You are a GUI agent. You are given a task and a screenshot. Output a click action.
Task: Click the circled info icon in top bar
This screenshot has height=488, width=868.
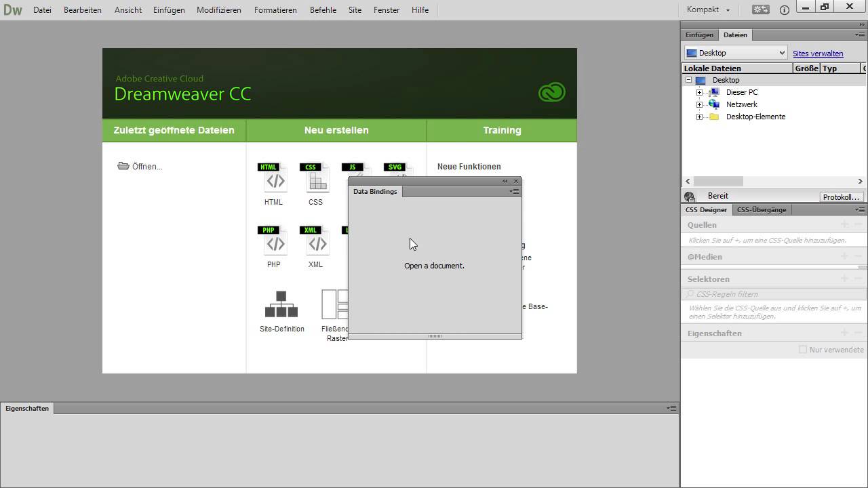(x=785, y=10)
